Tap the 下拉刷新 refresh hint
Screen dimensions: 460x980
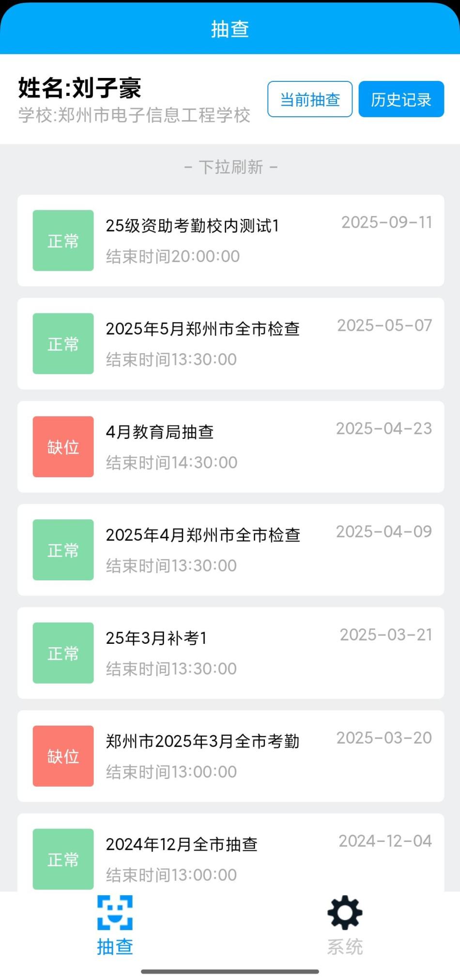[231, 167]
